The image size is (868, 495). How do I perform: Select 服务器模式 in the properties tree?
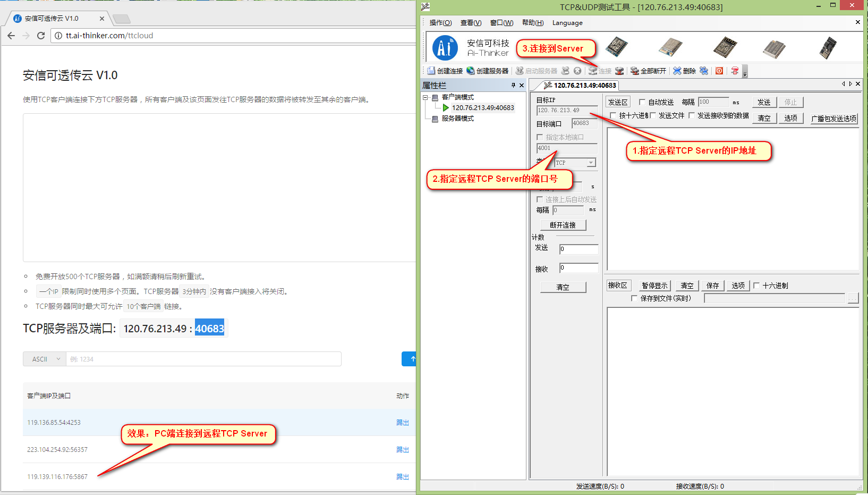tap(457, 119)
